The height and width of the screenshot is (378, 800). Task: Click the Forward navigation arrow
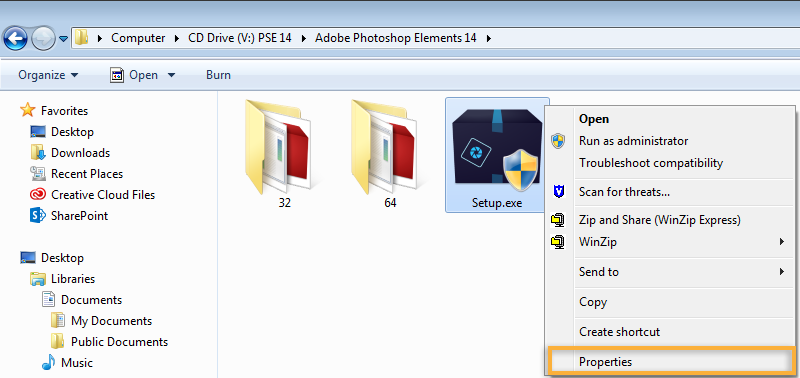43,38
